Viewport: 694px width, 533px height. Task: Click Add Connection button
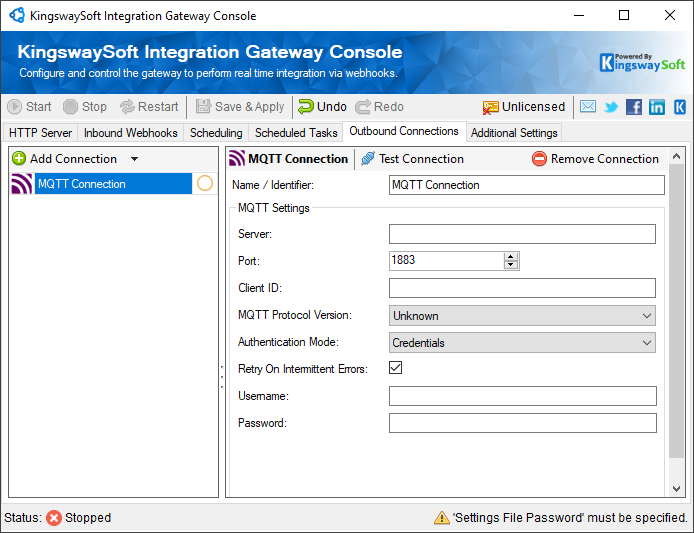coord(65,158)
